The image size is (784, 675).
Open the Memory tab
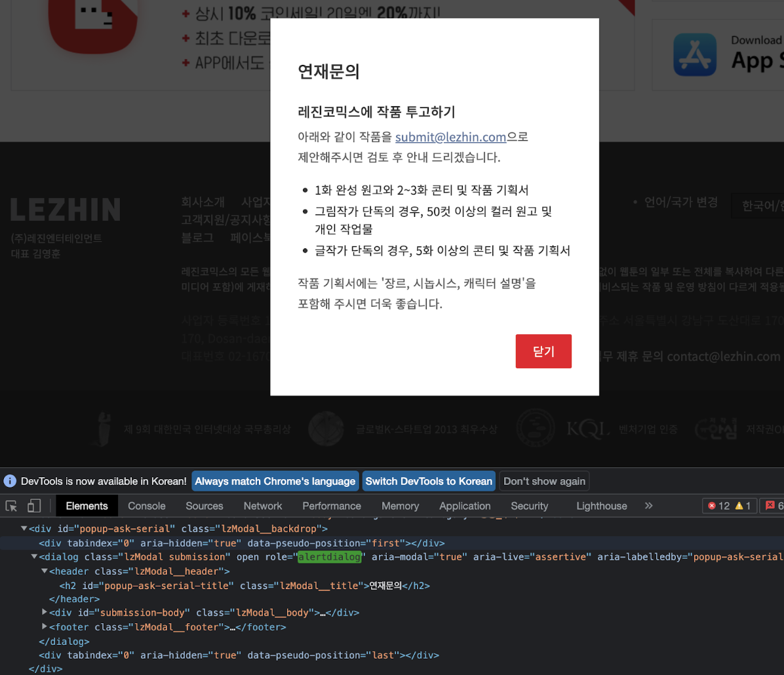coord(400,506)
